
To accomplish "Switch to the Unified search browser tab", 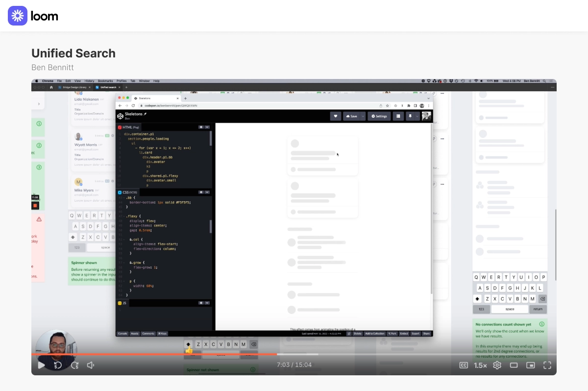I will [x=107, y=87].
